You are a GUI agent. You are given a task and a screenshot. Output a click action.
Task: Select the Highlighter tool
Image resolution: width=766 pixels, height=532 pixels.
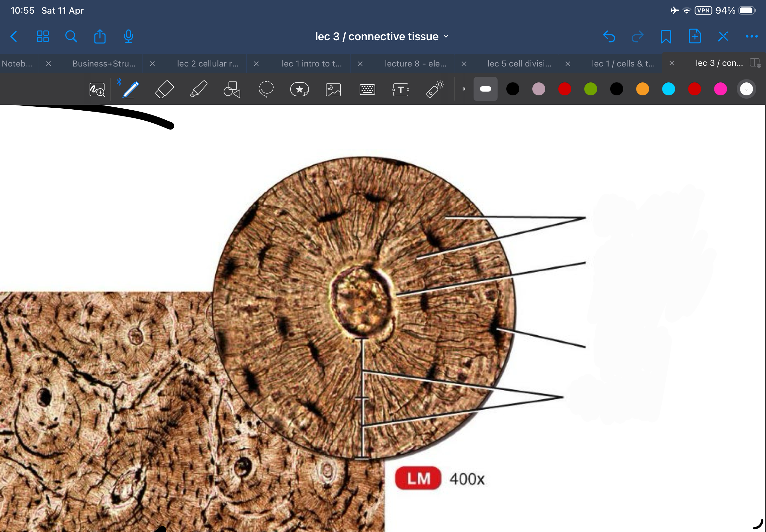[199, 89]
